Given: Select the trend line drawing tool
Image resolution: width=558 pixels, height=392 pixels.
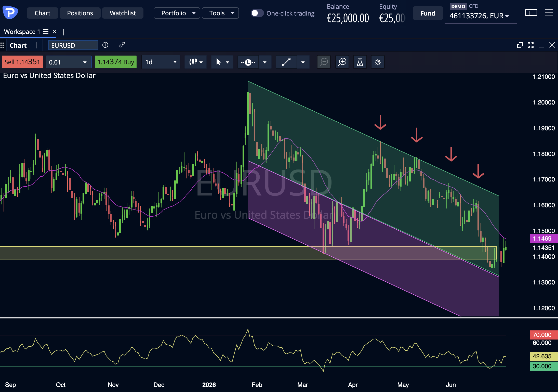Looking at the screenshot, I should pyautogui.click(x=286, y=62).
